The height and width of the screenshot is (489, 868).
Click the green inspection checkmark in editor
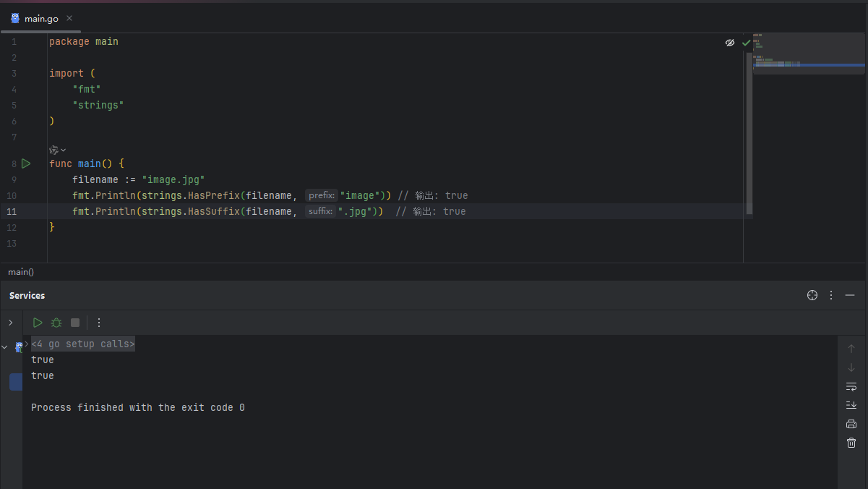click(746, 43)
